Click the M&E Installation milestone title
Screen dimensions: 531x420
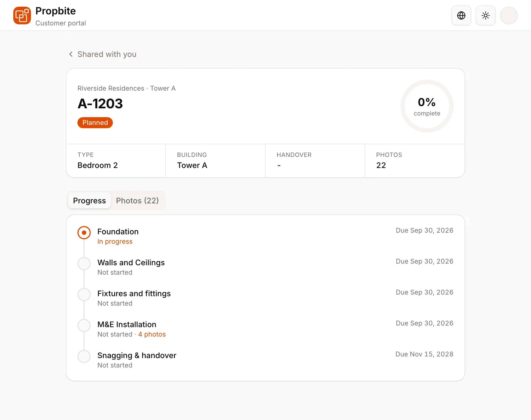click(x=127, y=324)
